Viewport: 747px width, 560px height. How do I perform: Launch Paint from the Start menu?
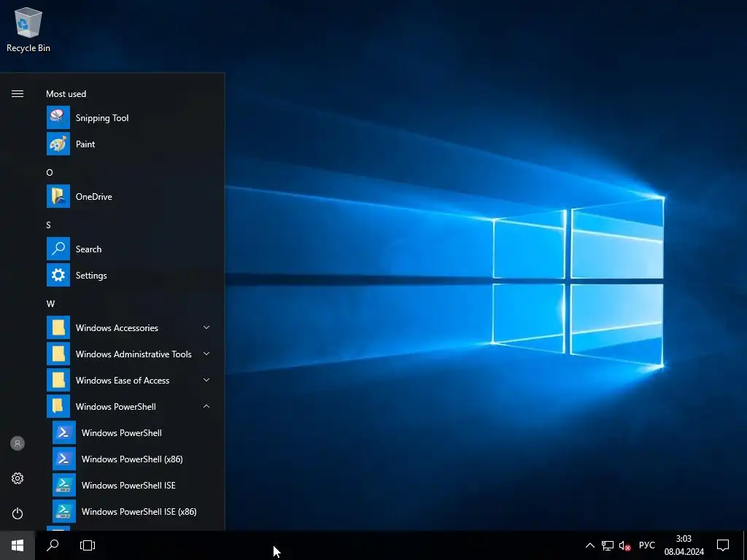coord(128,144)
